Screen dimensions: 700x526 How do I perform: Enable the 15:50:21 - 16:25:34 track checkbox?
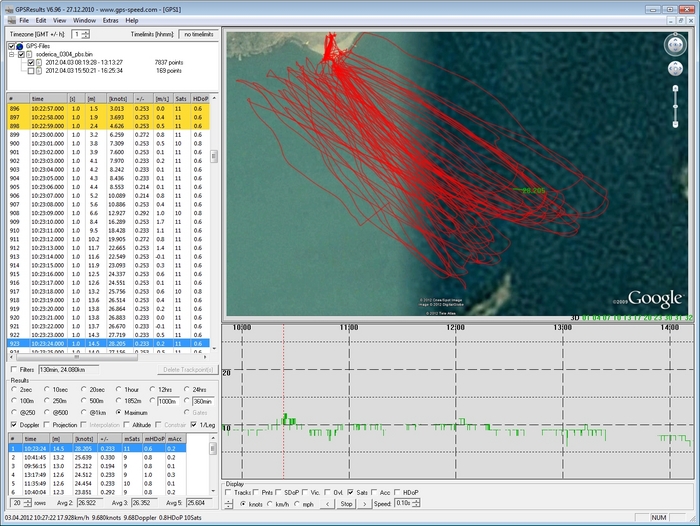click(x=31, y=71)
